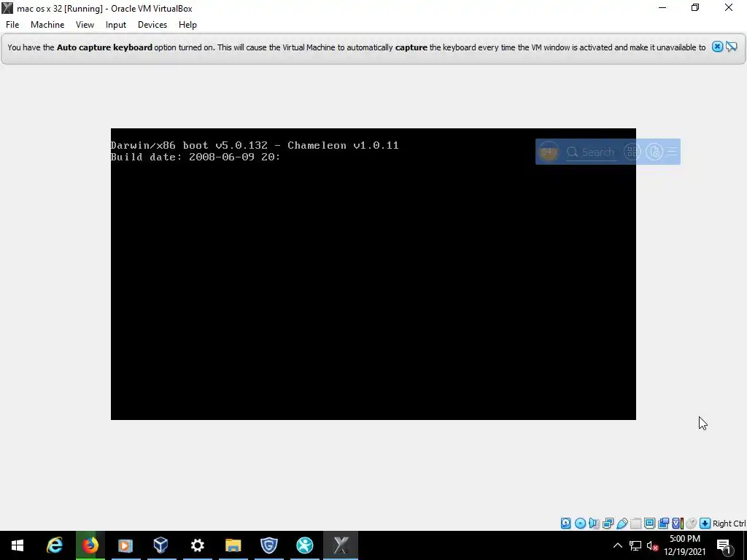Image resolution: width=747 pixels, height=560 pixels.
Task: Click the round orange badge in overlay widget
Action: click(548, 152)
